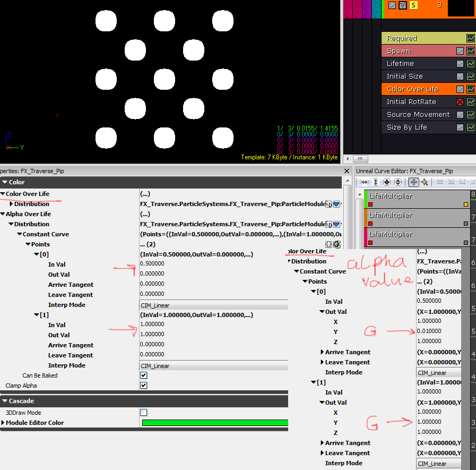Click the yellow S solo emitter icon
The height and width of the screenshot is (470, 476).
coord(413,5)
